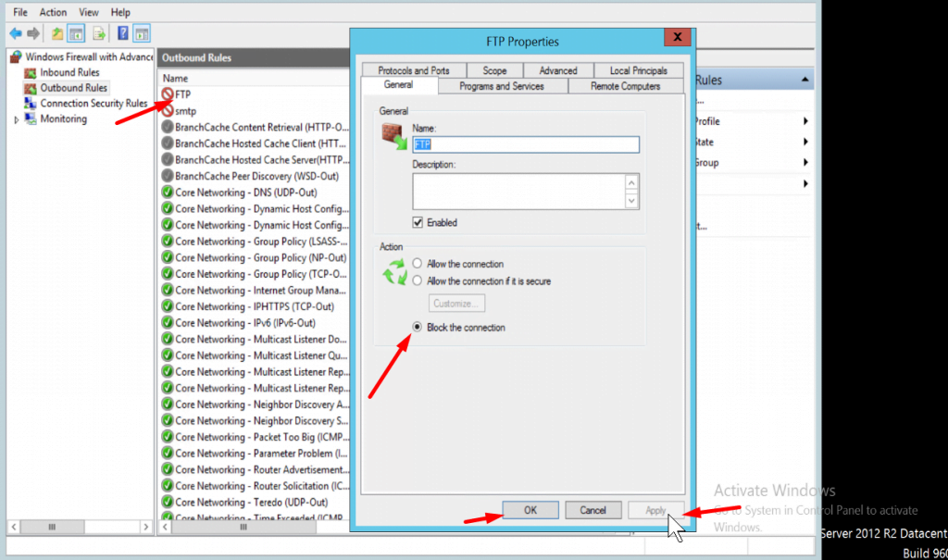Viewport: 948px width, 560px height.
Task: Click Cancel in FTP Properties
Action: pyautogui.click(x=592, y=510)
